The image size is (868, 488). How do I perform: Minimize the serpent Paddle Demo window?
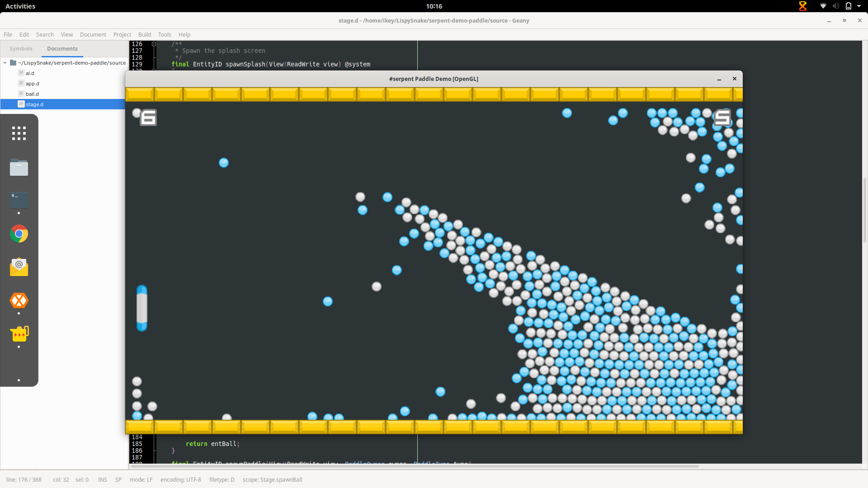point(719,79)
